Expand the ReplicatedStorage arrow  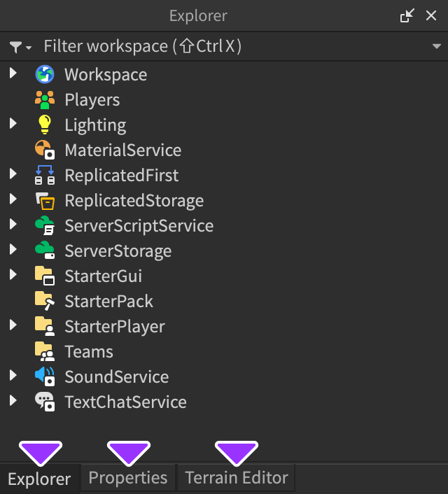13,200
